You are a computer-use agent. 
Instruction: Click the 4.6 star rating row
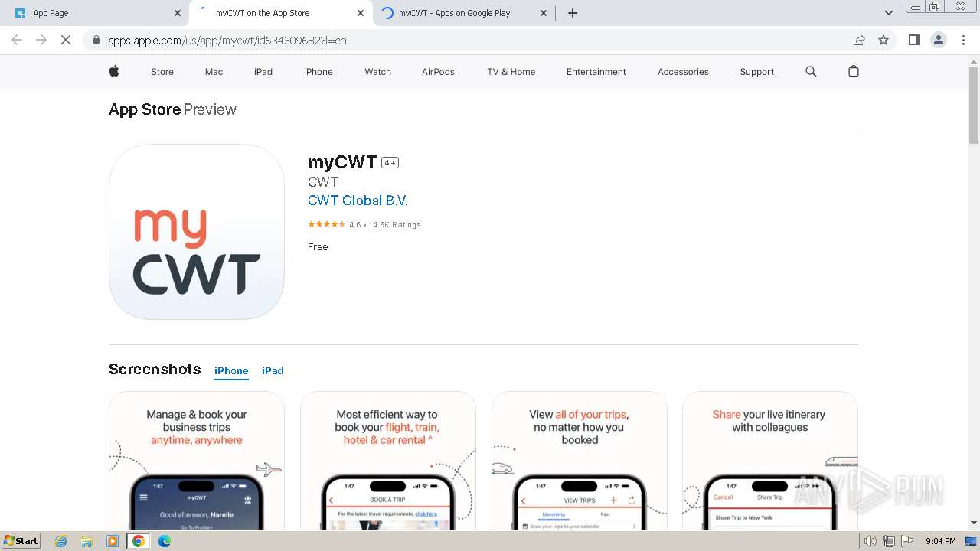pyautogui.click(x=364, y=224)
